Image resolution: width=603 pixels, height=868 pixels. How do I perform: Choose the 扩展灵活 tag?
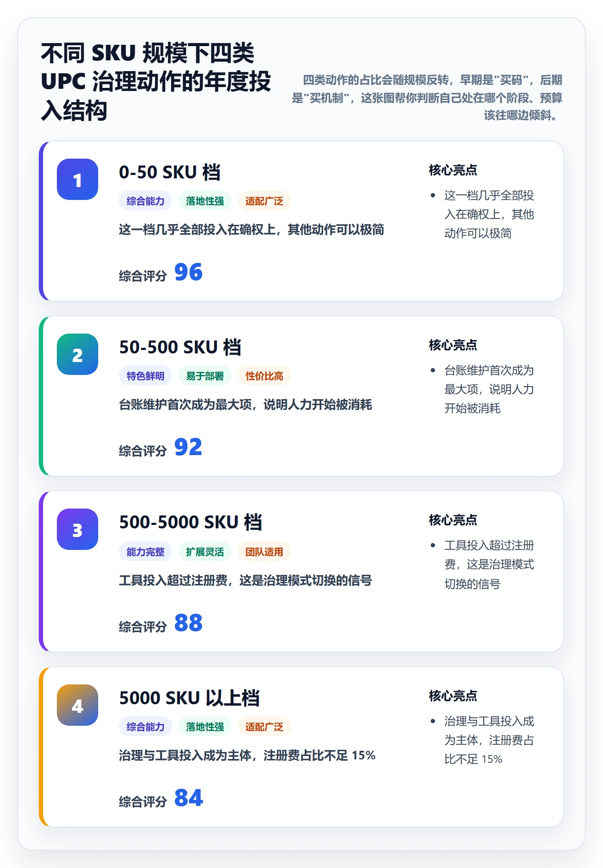click(205, 552)
